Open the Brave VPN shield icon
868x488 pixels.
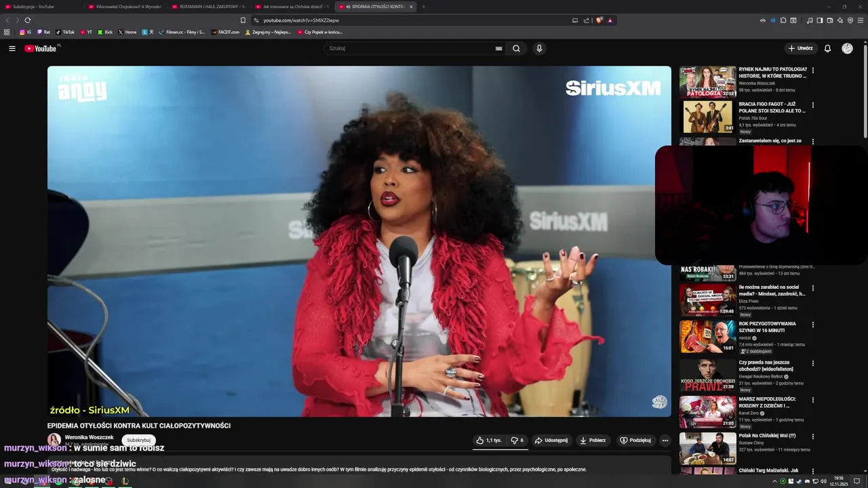pos(850,20)
